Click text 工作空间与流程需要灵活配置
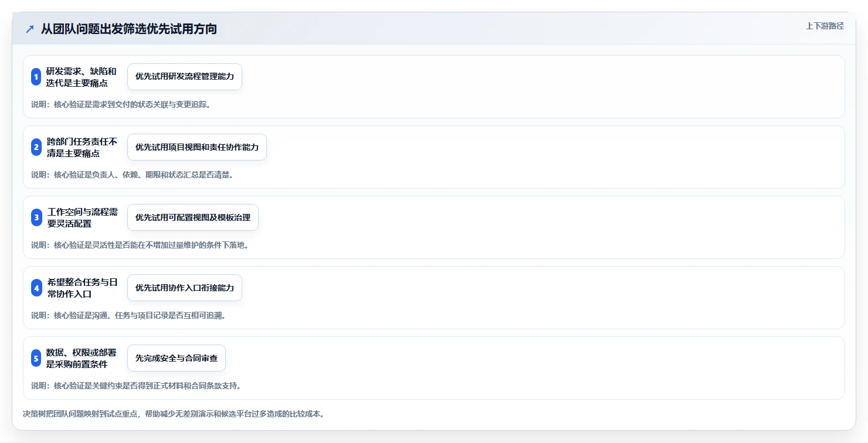 point(82,217)
